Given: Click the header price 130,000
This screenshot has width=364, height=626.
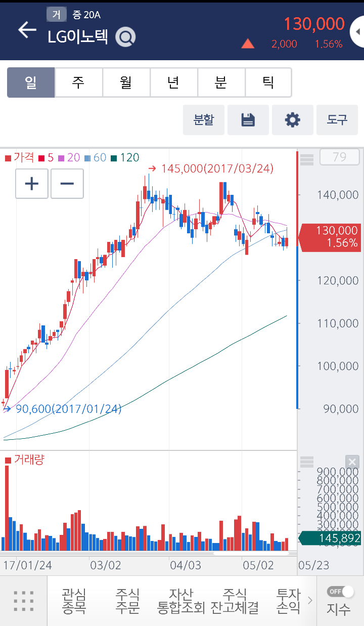Looking at the screenshot, I should (314, 24).
